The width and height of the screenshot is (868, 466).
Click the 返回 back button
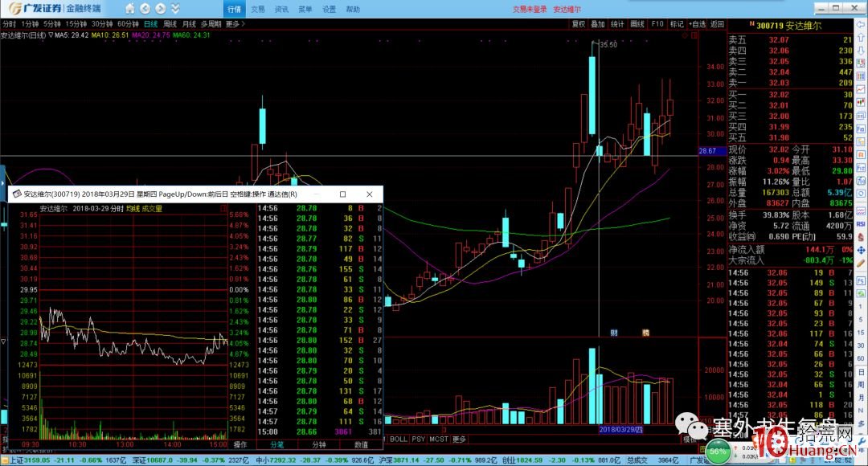(x=717, y=24)
